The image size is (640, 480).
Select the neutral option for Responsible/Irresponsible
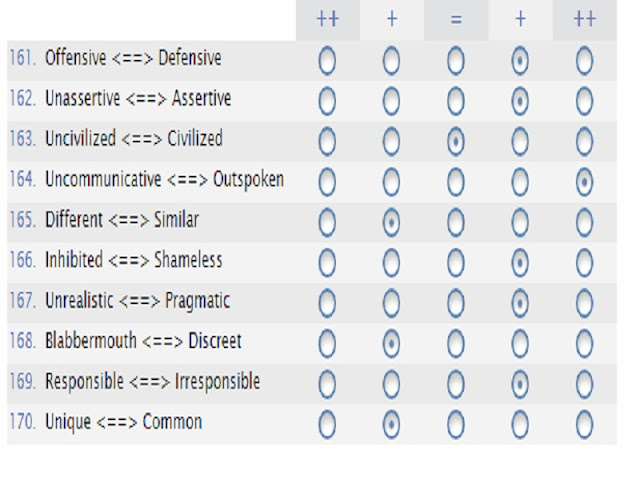click(456, 384)
